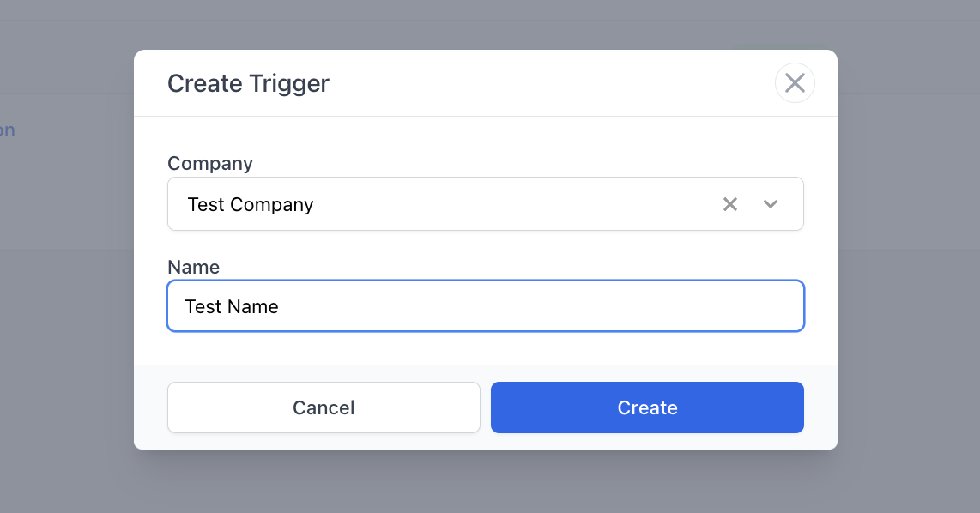Image resolution: width=980 pixels, height=513 pixels.
Task: Dismiss modal via circular X icon
Action: 795,83
